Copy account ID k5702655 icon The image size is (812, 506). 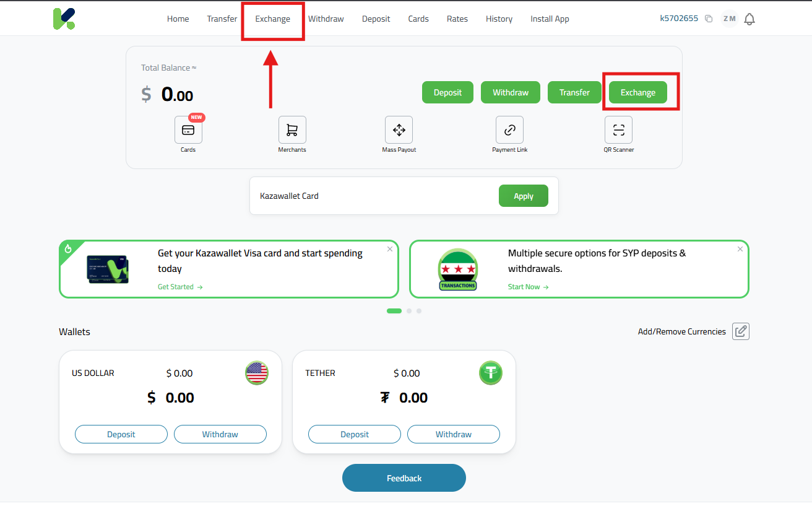click(x=709, y=19)
